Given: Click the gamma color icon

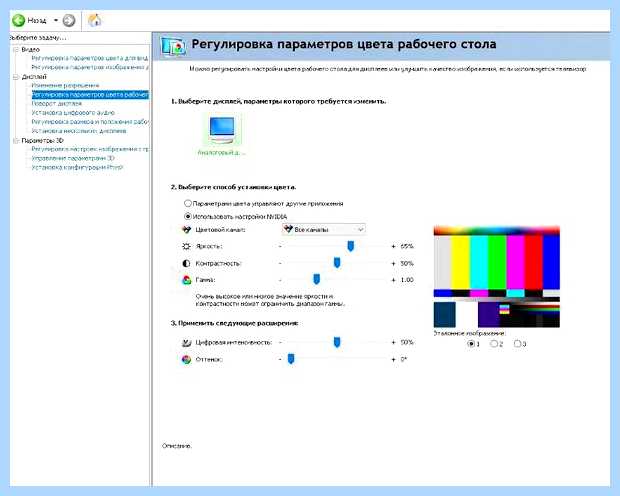Looking at the screenshot, I should (186, 280).
